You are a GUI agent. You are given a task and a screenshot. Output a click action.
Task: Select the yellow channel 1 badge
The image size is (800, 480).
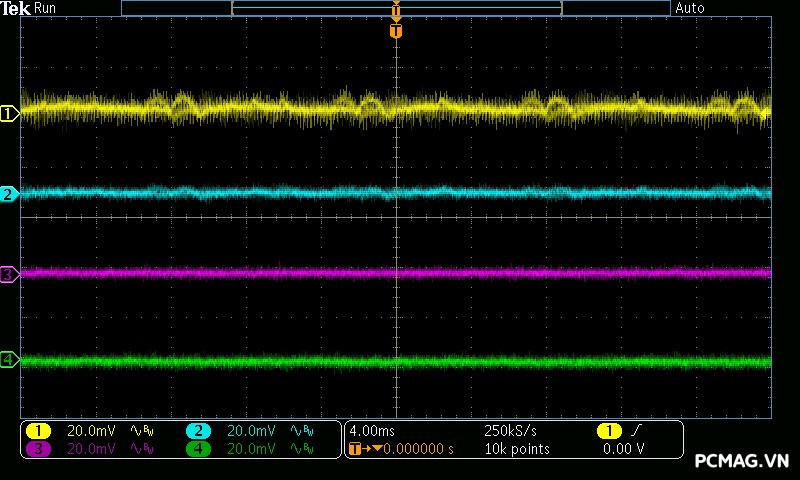38,431
